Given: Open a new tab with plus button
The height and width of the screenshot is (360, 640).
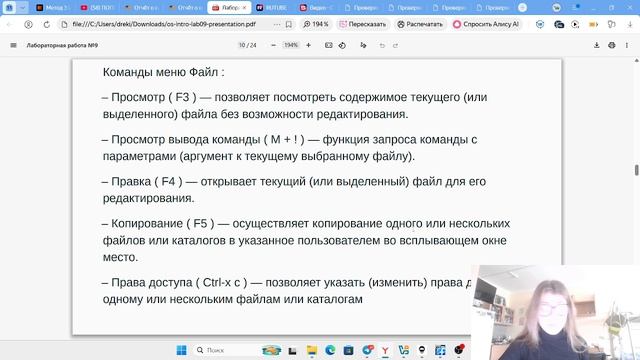Looking at the screenshot, I should pyautogui.click(x=522, y=8).
